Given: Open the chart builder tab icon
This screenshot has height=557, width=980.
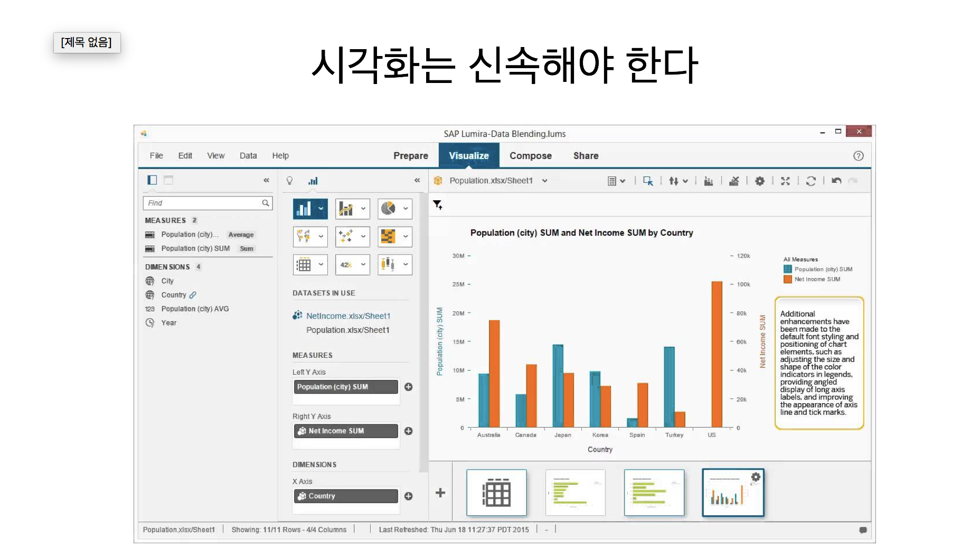Looking at the screenshot, I should [x=313, y=181].
